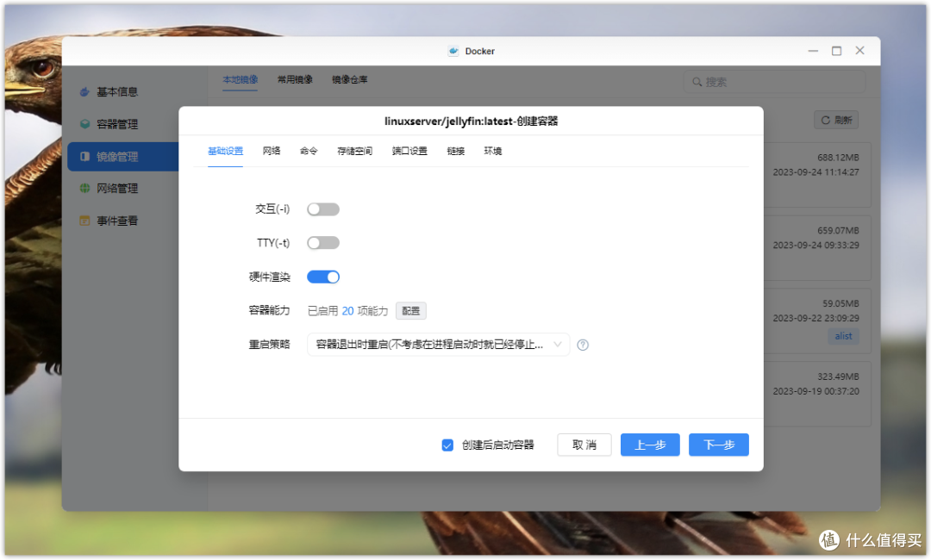This screenshot has height=560, width=931.
Task: Click the 上一步 button
Action: [x=650, y=445]
